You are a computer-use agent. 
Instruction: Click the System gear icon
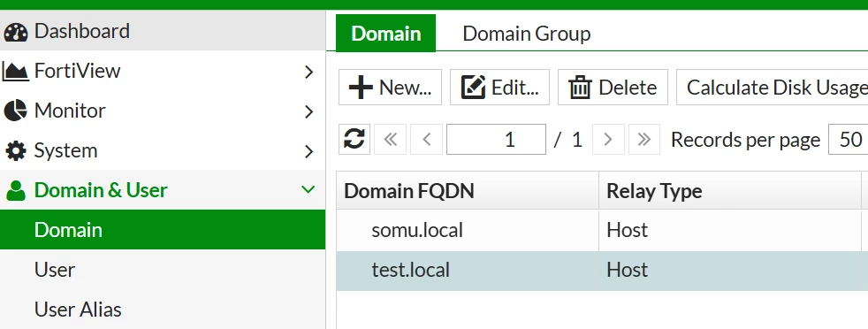[16, 150]
